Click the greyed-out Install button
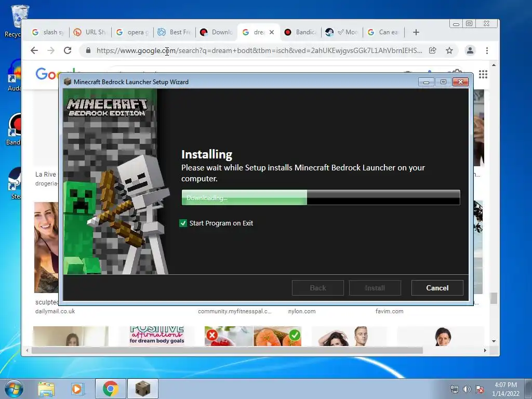Image resolution: width=532 pixels, height=399 pixels. tap(375, 288)
